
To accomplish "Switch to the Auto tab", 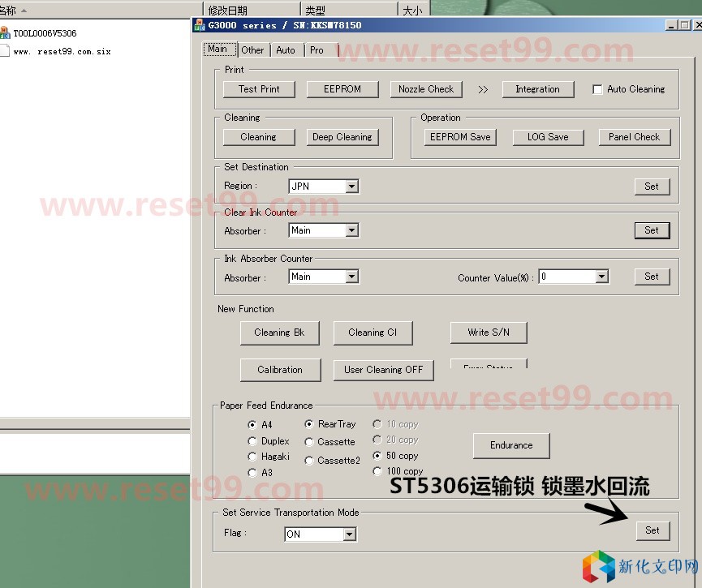I will pyautogui.click(x=286, y=50).
